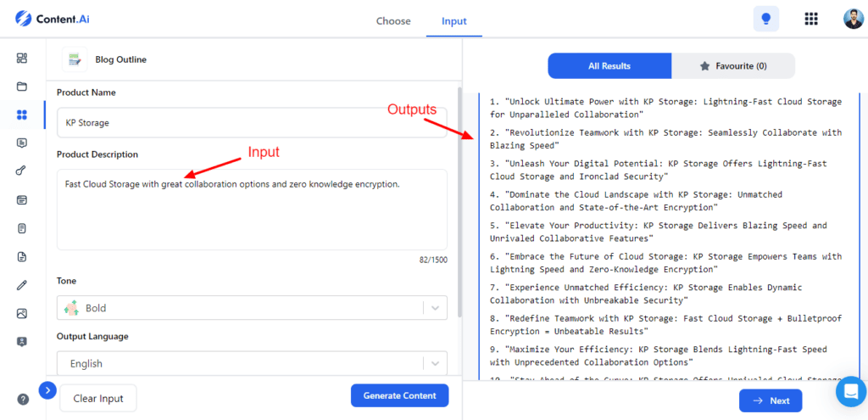Switch to the Input tab
This screenshot has width=868, height=420.
tap(453, 21)
